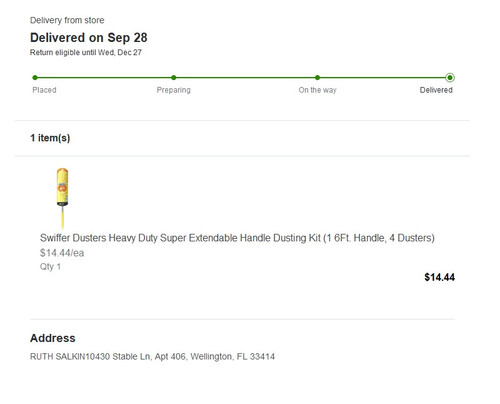
Task: Select the 1 item(s) section header
Action: click(x=50, y=138)
